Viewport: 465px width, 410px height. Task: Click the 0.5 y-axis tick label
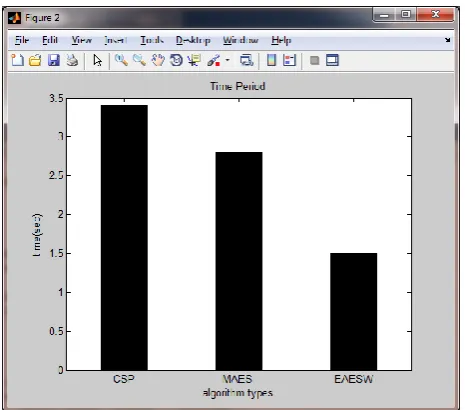pyautogui.click(x=56, y=331)
